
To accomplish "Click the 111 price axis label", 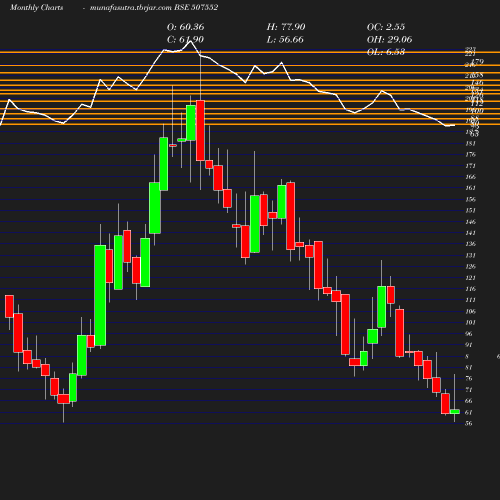I will click(470, 300).
